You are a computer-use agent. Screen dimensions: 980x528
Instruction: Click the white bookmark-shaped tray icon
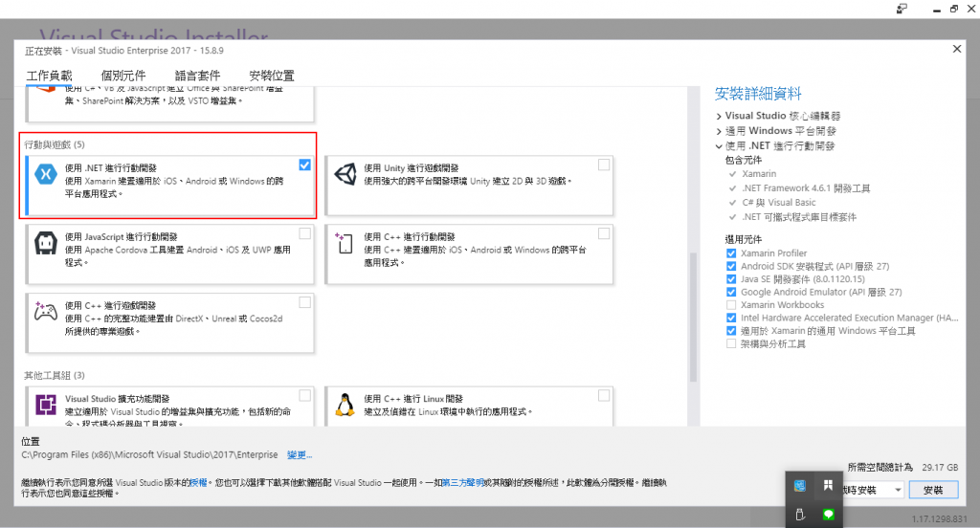pyautogui.click(x=828, y=486)
